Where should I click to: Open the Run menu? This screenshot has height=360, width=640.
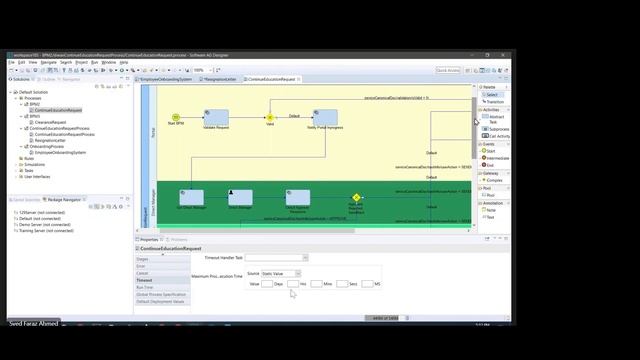coord(94,62)
